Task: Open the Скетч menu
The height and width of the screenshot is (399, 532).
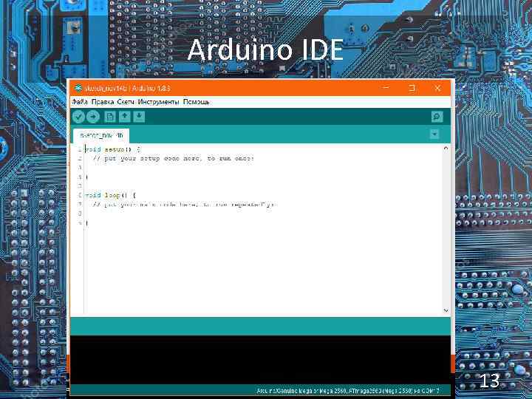Action: 126,102
